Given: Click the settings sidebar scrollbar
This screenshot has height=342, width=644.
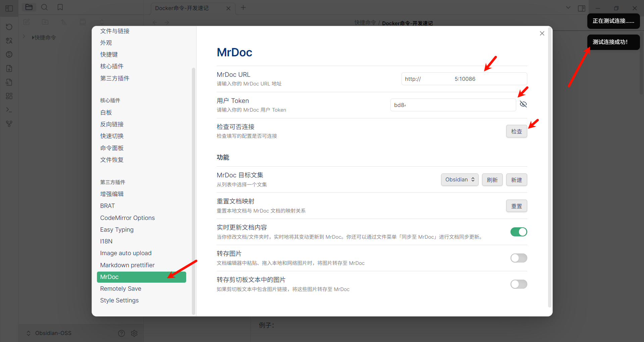Looking at the screenshot, I should (x=193, y=191).
